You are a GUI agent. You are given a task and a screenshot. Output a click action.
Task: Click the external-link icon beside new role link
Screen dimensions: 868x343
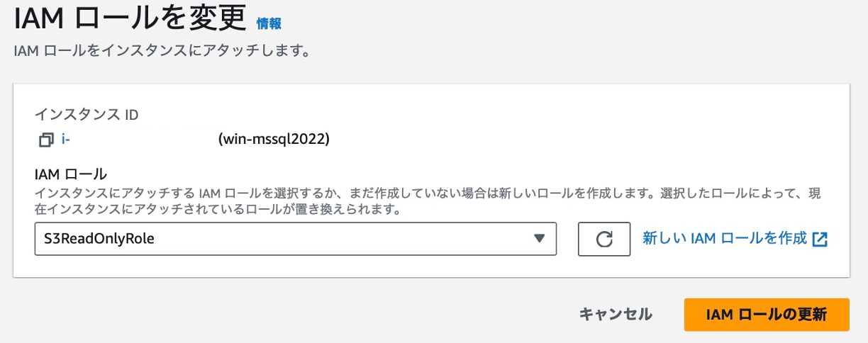[820, 239]
